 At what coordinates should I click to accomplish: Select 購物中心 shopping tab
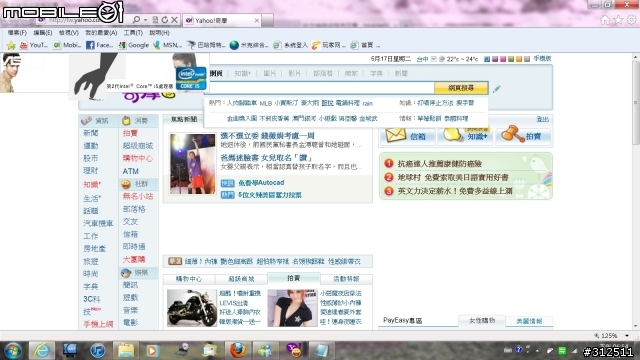189,279
